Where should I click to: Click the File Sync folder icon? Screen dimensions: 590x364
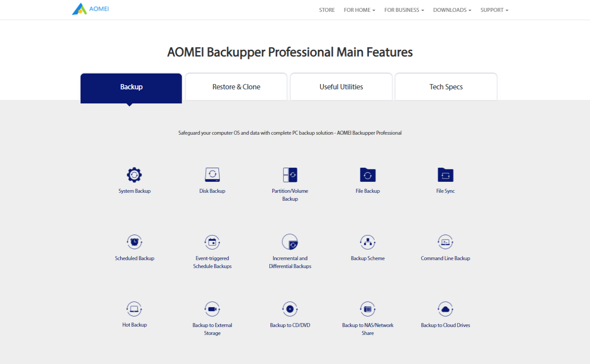445,175
